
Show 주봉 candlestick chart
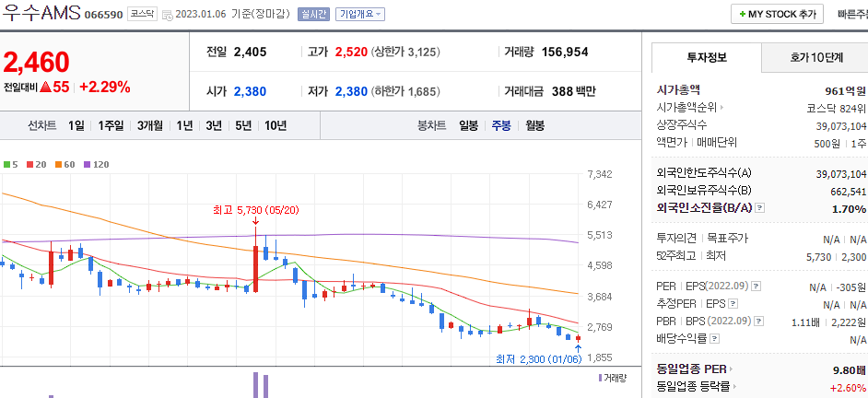click(501, 125)
